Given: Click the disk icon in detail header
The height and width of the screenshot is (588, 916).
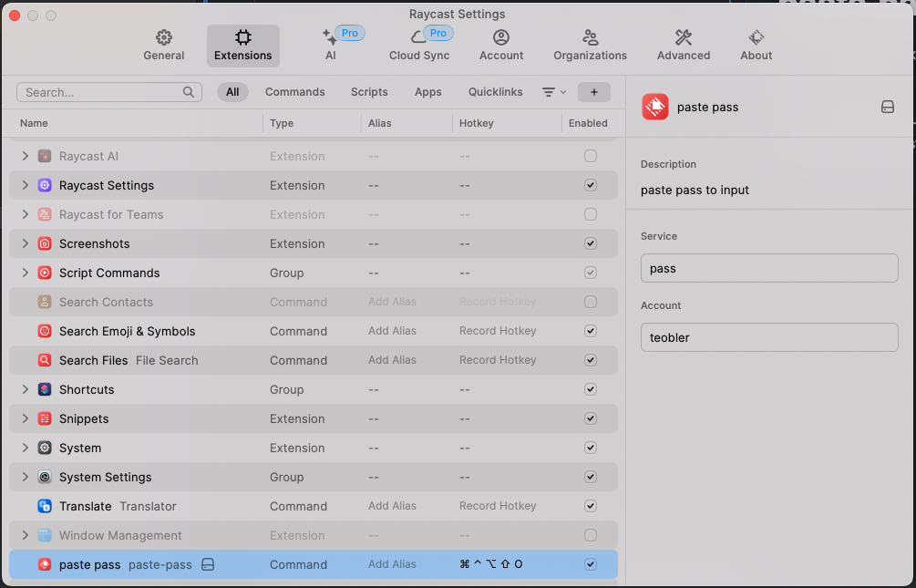Looking at the screenshot, I should tap(888, 107).
